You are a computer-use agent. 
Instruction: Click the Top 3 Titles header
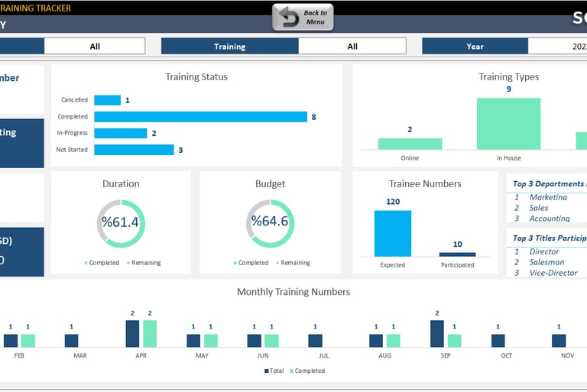(x=550, y=238)
